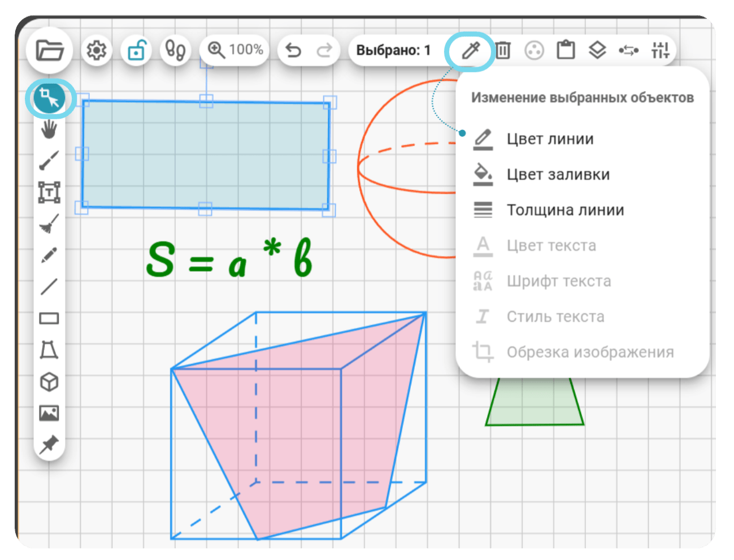Select the pencil drawing tool
Image resolution: width=734 pixels, height=560 pixels.
pos(49,255)
